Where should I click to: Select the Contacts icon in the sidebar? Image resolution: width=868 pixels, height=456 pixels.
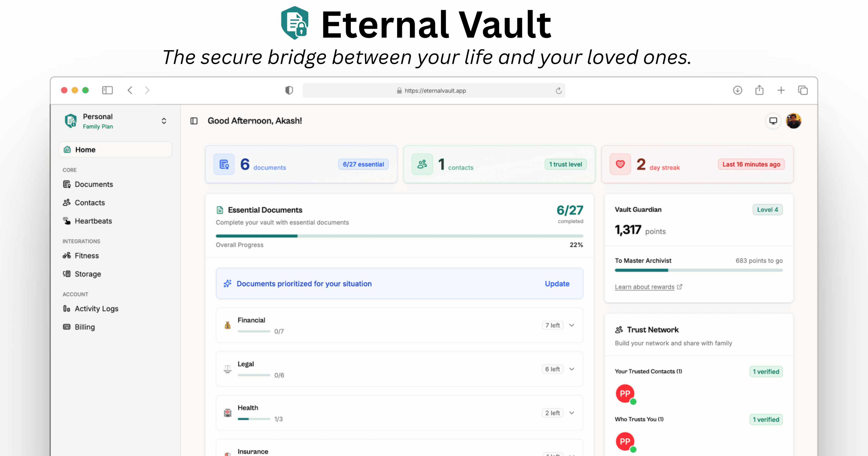tap(67, 202)
